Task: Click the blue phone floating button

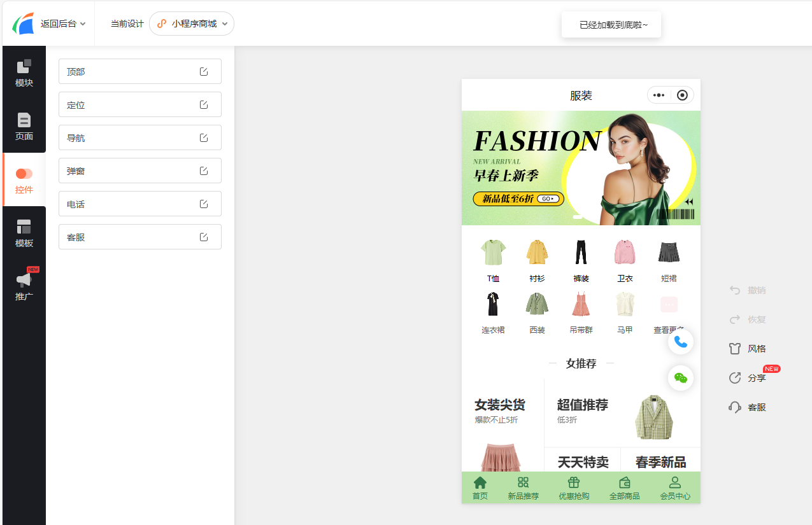Action: pyautogui.click(x=681, y=342)
